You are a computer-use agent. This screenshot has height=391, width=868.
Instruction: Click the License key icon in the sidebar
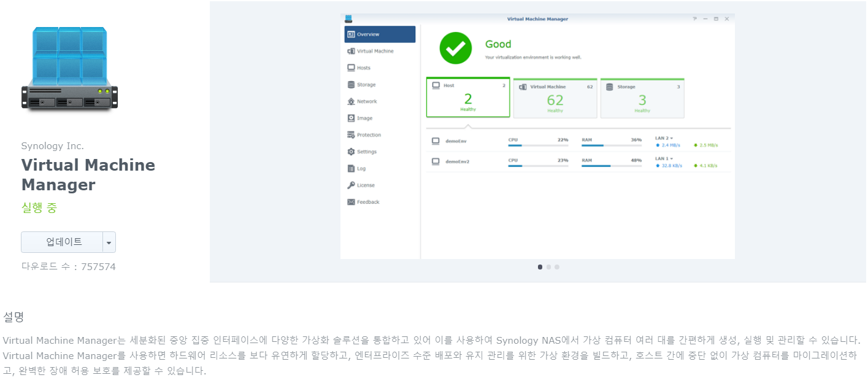tap(351, 185)
